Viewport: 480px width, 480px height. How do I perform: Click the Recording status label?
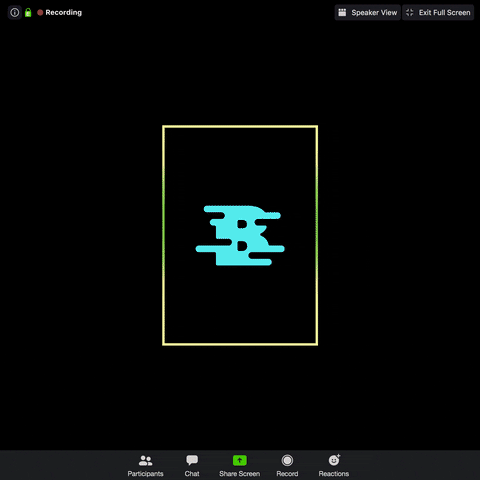63,13
